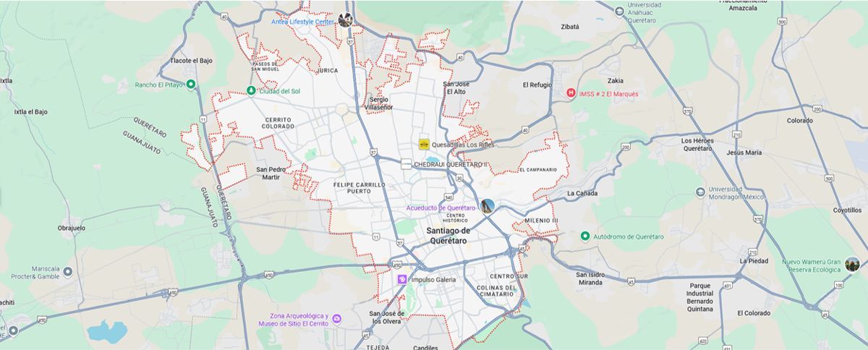Open the Autódromo de Querétaro label

pyautogui.click(x=629, y=236)
